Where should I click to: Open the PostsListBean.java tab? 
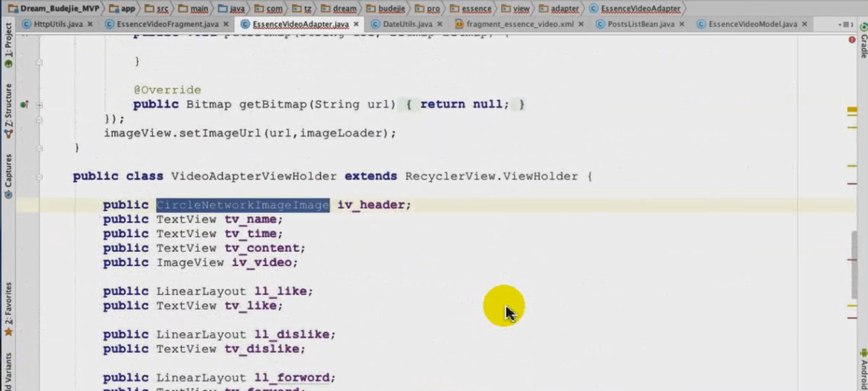point(641,24)
